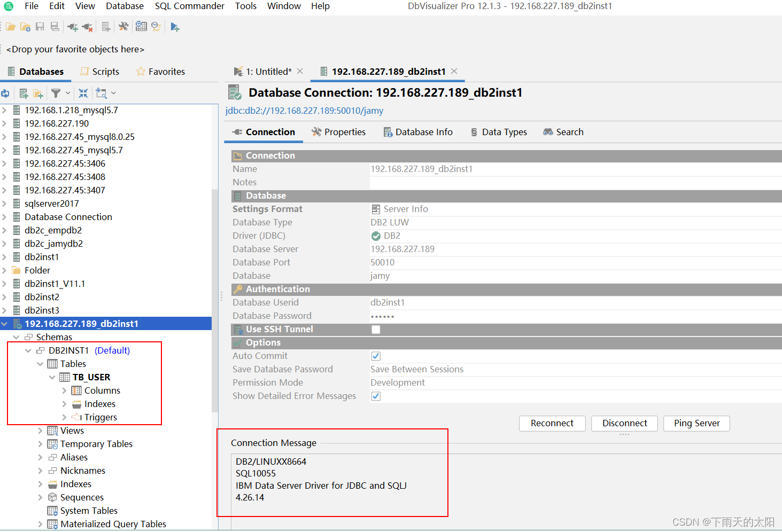The height and width of the screenshot is (532, 782).
Task: Switch to the Properties tab
Action: (x=339, y=132)
